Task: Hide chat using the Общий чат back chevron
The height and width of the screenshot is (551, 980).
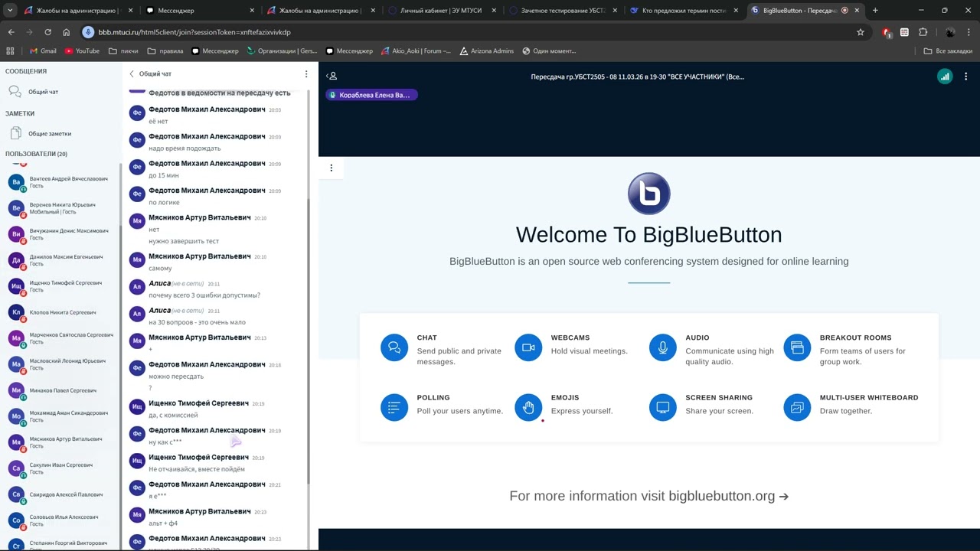Action: tap(132, 74)
